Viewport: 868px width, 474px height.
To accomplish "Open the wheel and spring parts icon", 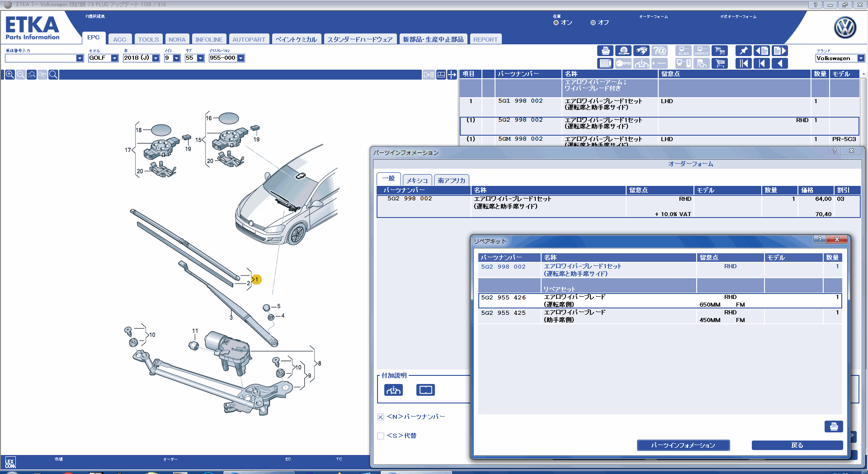I will (623, 51).
